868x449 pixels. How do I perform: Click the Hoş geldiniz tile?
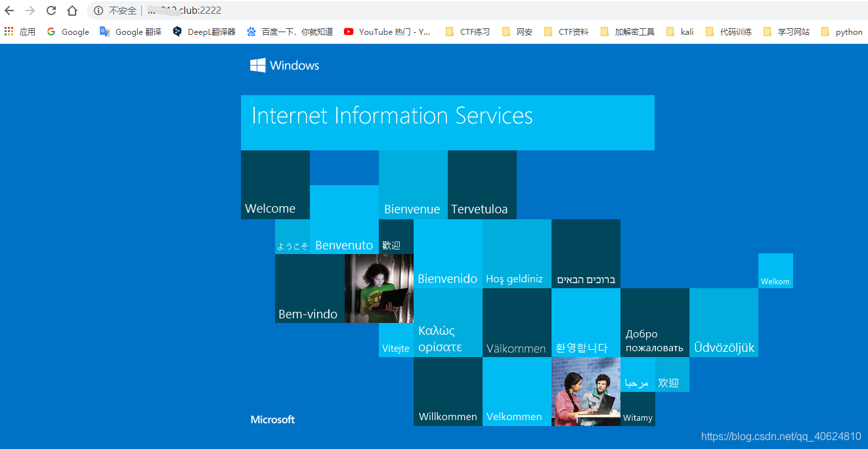pos(517,253)
